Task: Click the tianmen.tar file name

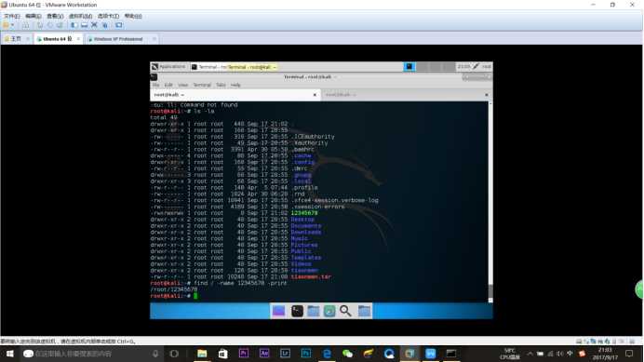Action: [x=311, y=277]
